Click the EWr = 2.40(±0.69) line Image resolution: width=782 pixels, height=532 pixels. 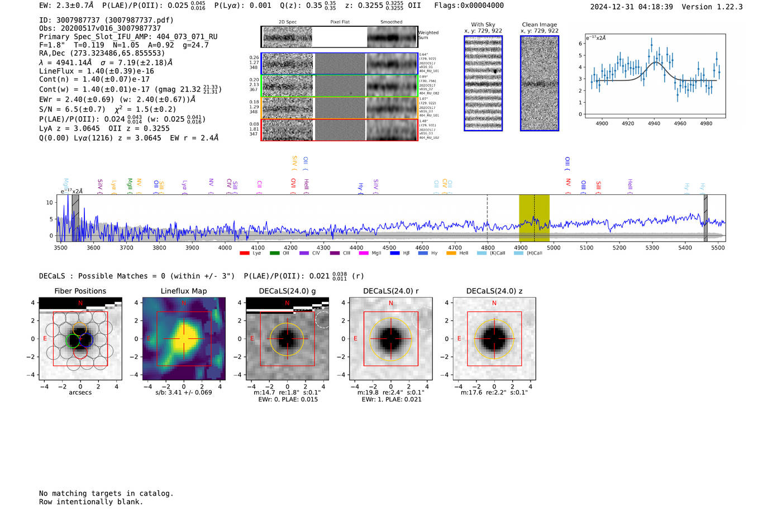[117, 99]
